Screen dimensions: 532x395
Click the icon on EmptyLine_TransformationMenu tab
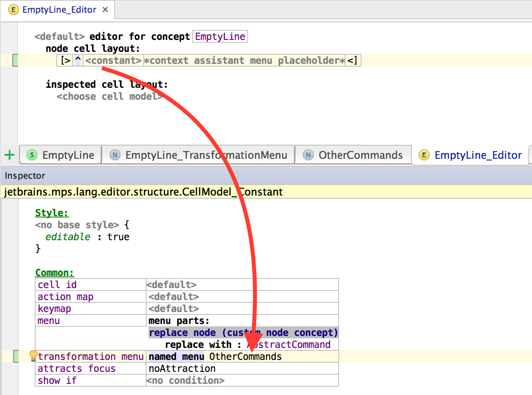tap(115, 155)
